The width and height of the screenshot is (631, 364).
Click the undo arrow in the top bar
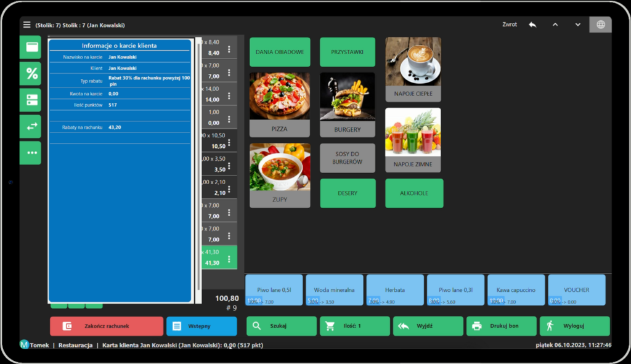tap(534, 24)
